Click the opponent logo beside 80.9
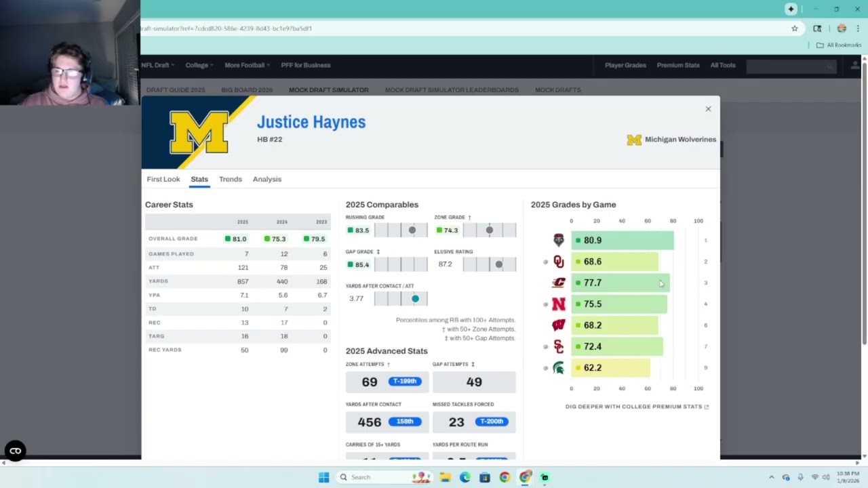Image resolution: width=868 pixels, height=488 pixels. 559,240
